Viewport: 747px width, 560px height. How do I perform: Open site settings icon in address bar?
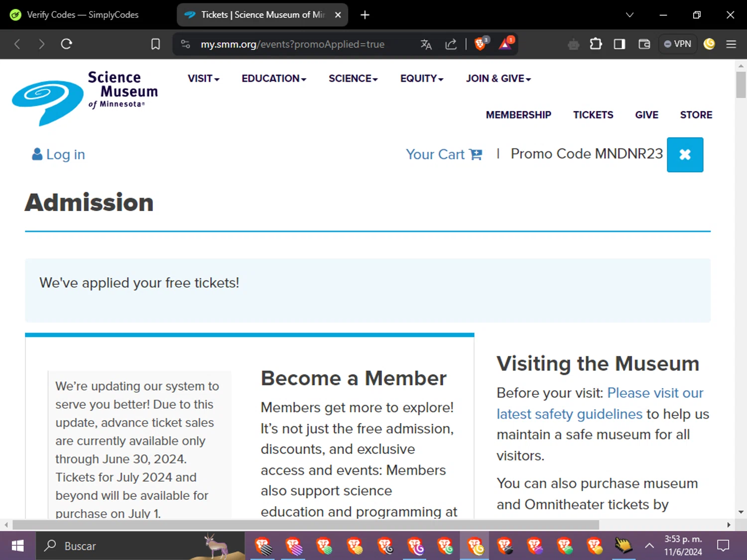point(186,44)
